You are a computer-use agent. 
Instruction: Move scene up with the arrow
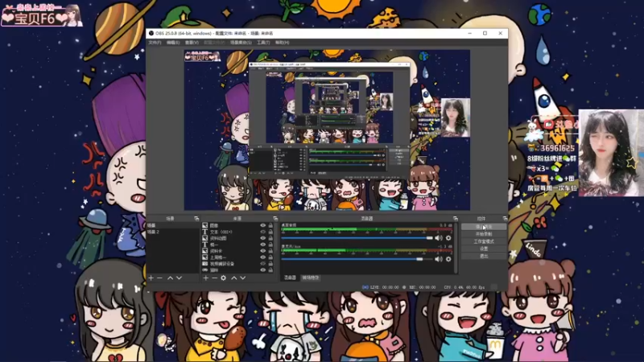click(x=170, y=278)
